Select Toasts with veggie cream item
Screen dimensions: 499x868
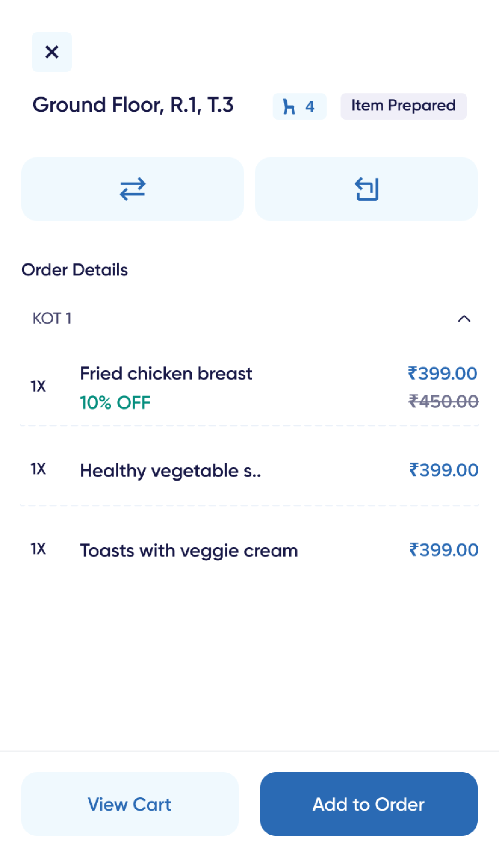(x=189, y=550)
